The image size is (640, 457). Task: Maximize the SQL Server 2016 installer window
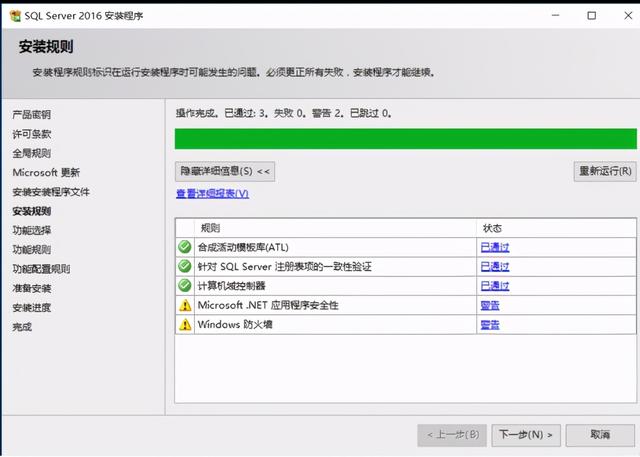(x=591, y=16)
